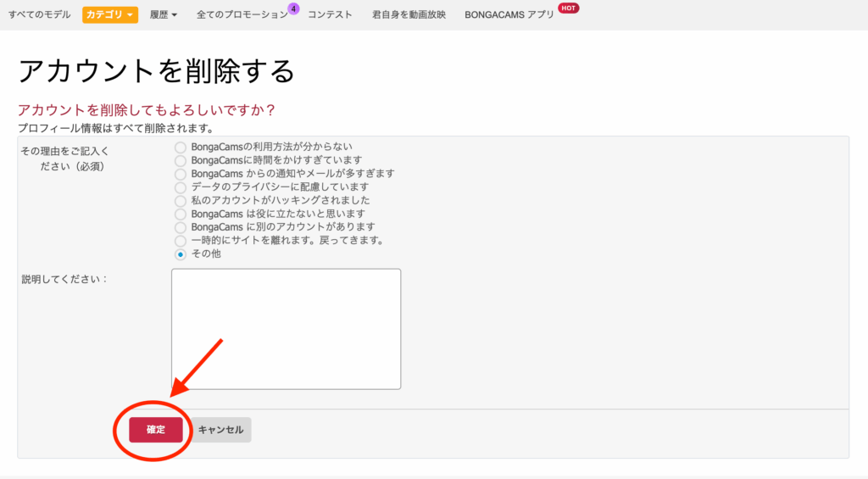Click the その理由をご記入ください（必須） label
This screenshot has width=868, height=479.
pyautogui.click(x=64, y=159)
